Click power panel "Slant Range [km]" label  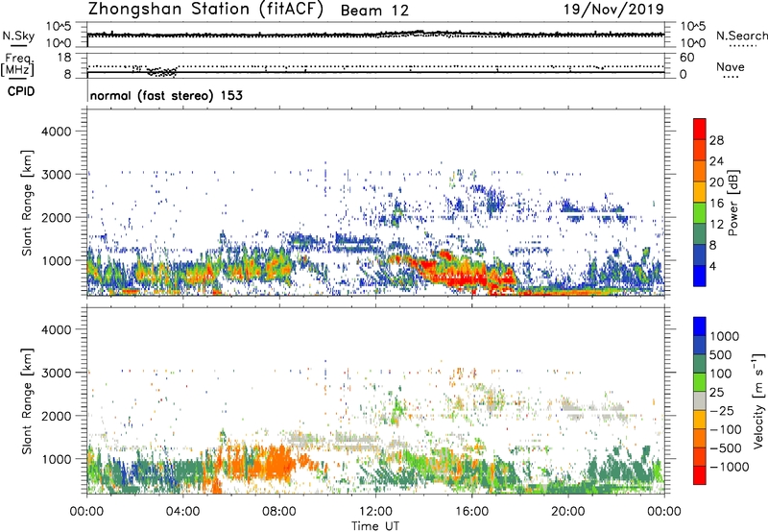click(27, 203)
